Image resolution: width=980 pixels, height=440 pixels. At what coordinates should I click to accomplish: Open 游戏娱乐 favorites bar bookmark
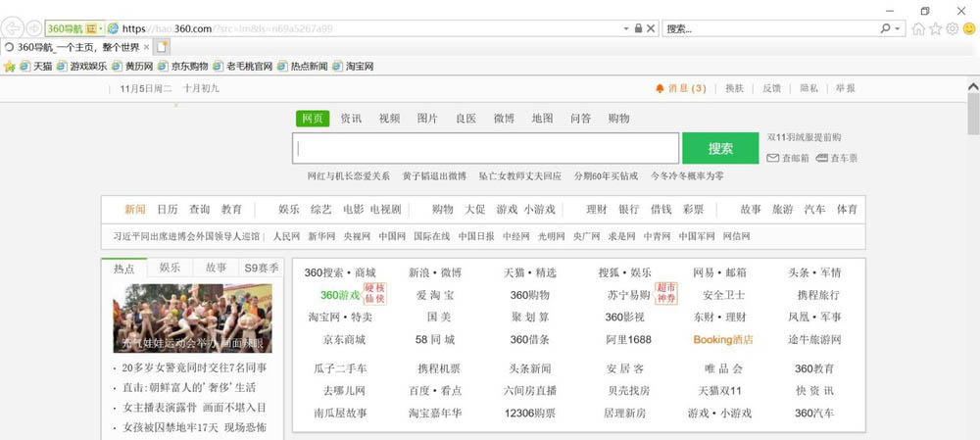(x=82, y=67)
